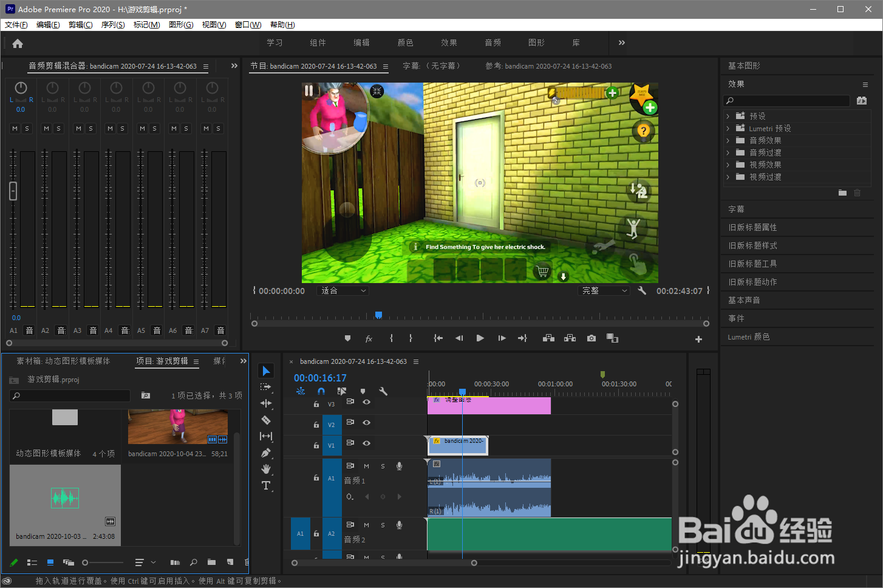
Task: Switch to the 颜色 workspace
Action: click(405, 43)
